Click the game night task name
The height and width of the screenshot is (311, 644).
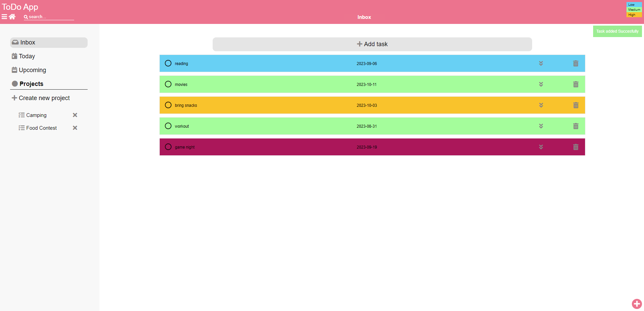coord(185,147)
